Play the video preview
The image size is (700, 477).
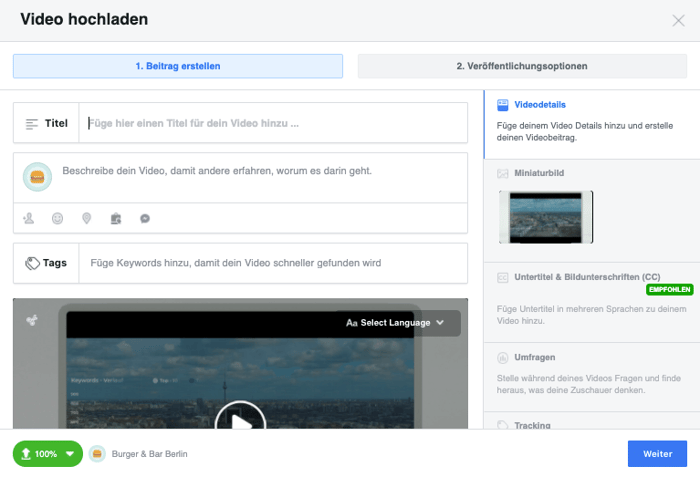241,415
